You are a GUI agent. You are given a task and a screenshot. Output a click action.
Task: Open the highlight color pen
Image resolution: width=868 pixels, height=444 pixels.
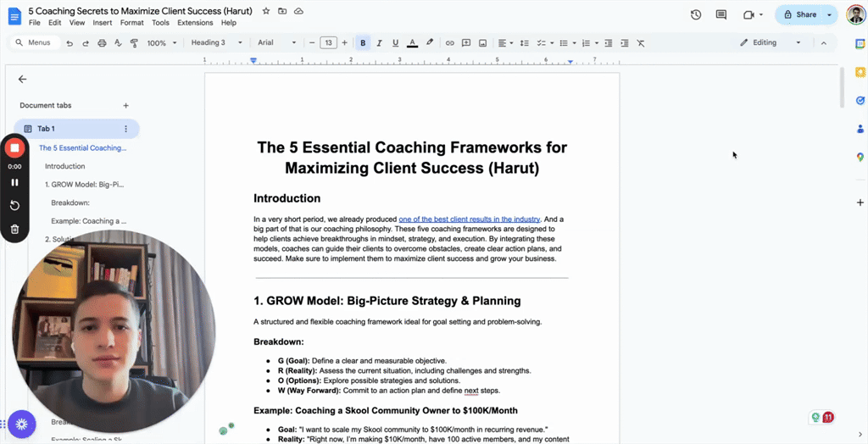coord(429,42)
